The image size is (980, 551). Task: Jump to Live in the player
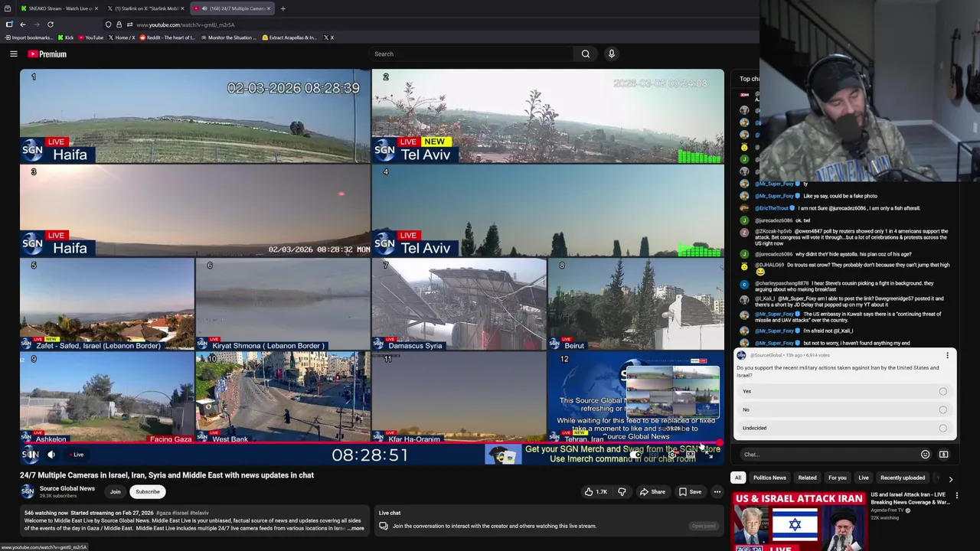tap(78, 455)
